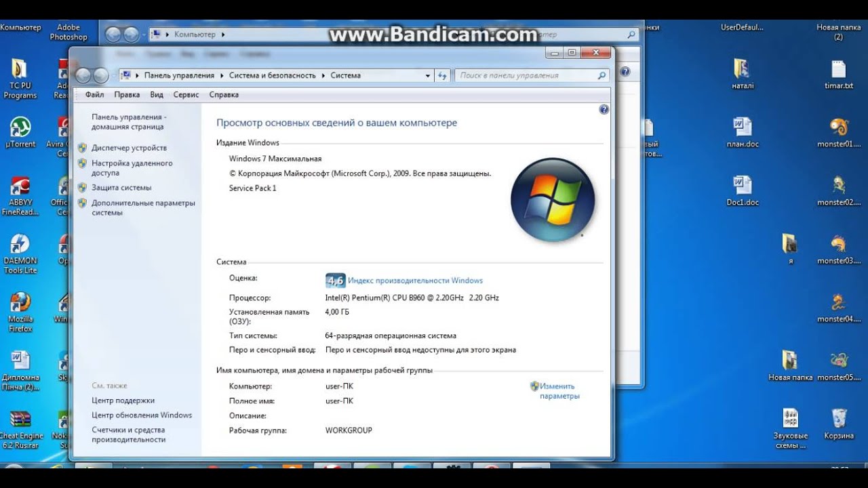Open monster01 desktop icon
868x488 pixels.
click(839, 132)
